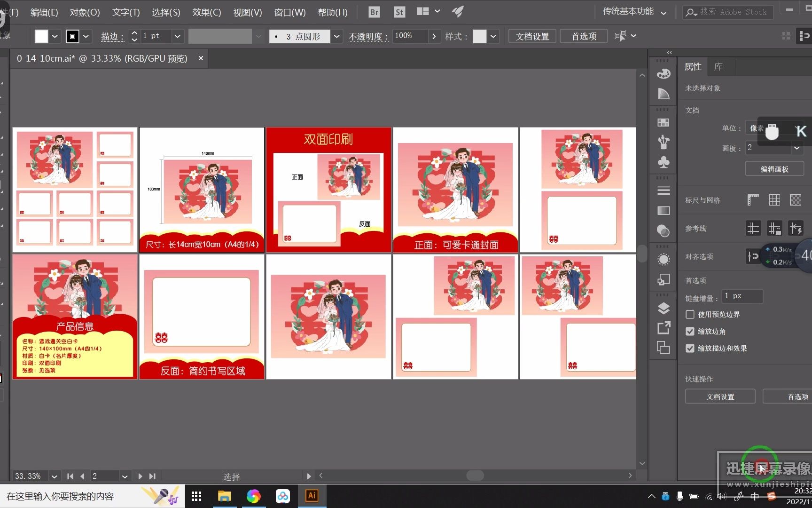
Task: Go to previous artboard in status bar
Action: pos(82,476)
